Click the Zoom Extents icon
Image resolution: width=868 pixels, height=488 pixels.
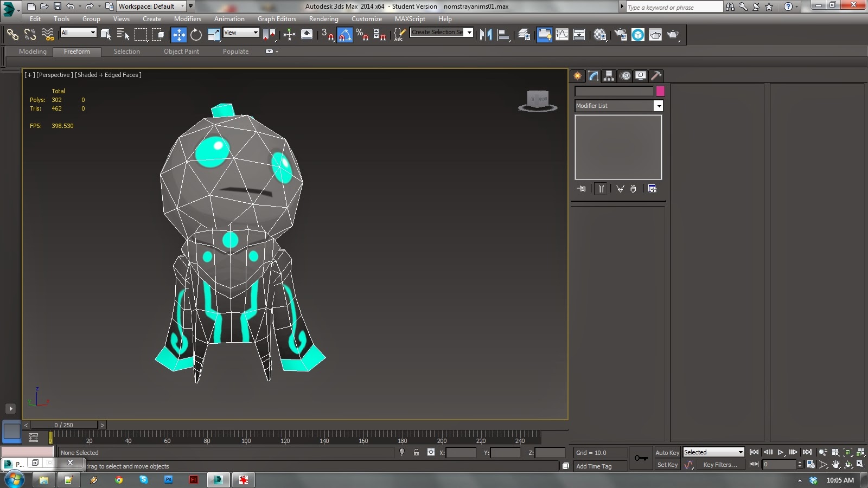click(x=848, y=453)
